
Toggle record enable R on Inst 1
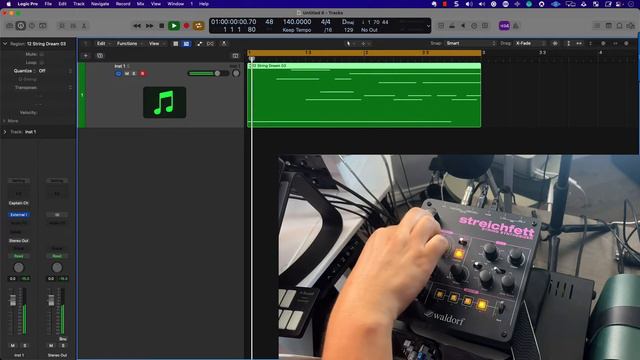(142, 73)
